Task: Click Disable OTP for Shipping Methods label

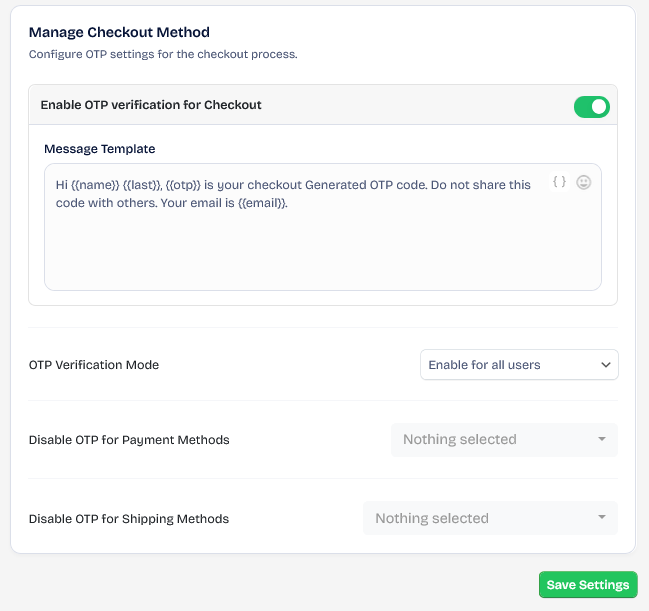Action: pyautogui.click(x=129, y=519)
